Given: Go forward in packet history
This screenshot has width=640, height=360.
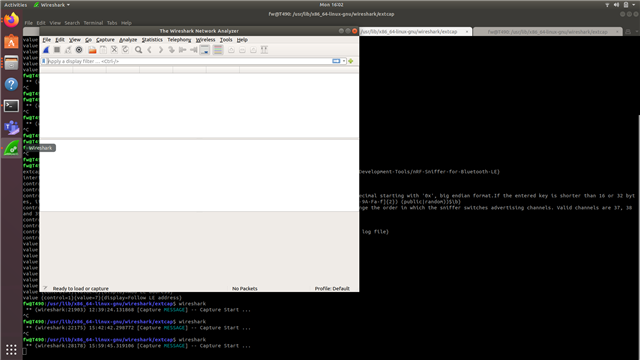Looking at the screenshot, I should pos(160,50).
